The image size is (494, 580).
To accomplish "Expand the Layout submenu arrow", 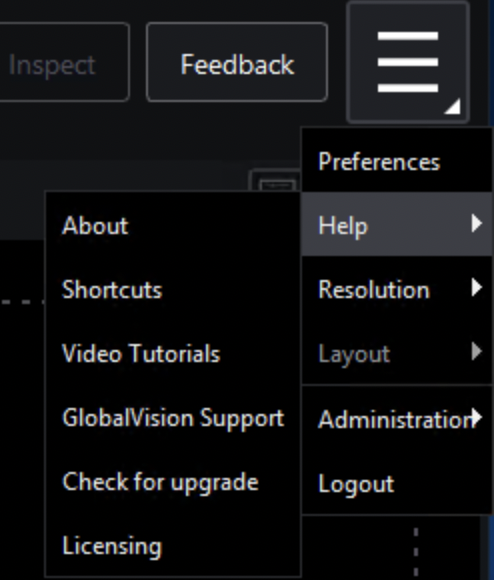I will pos(477,351).
